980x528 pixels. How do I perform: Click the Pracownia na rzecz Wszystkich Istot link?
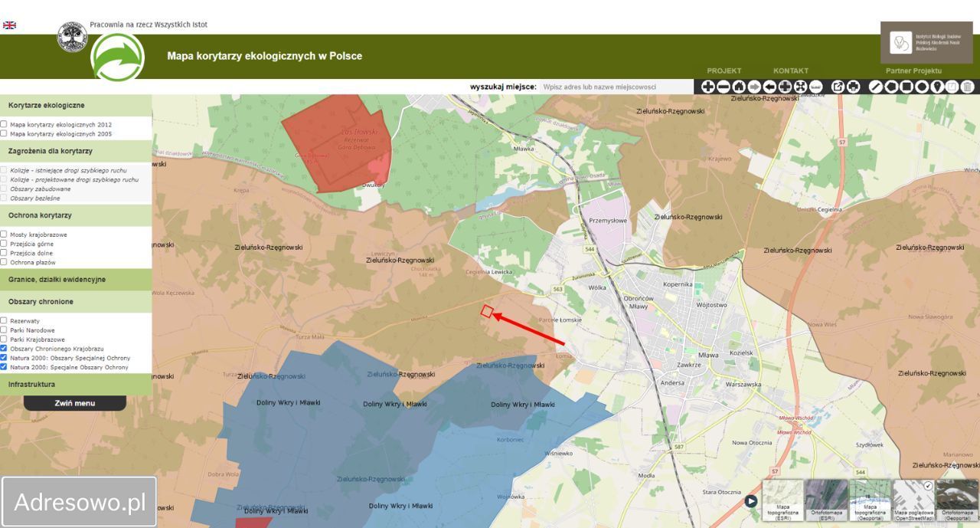click(149, 25)
